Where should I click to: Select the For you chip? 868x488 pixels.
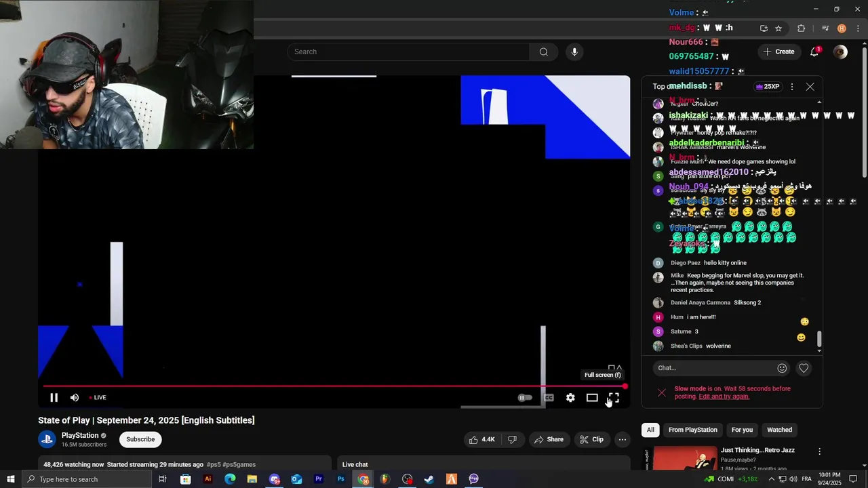pyautogui.click(x=742, y=430)
